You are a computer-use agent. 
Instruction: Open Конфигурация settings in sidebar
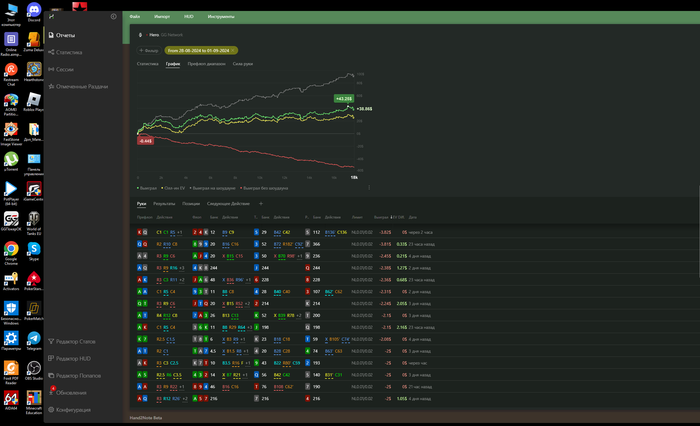tap(70, 409)
